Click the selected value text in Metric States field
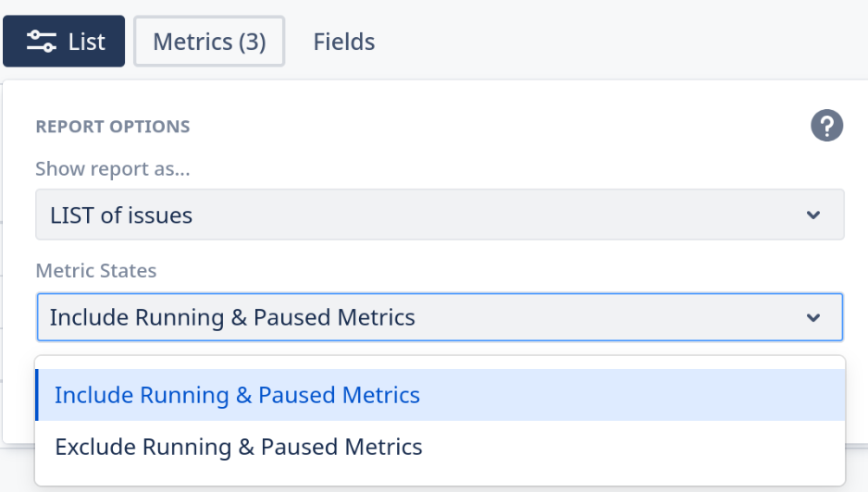Image resolution: width=868 pixels, height=492 pixels. tap(232, 318)
